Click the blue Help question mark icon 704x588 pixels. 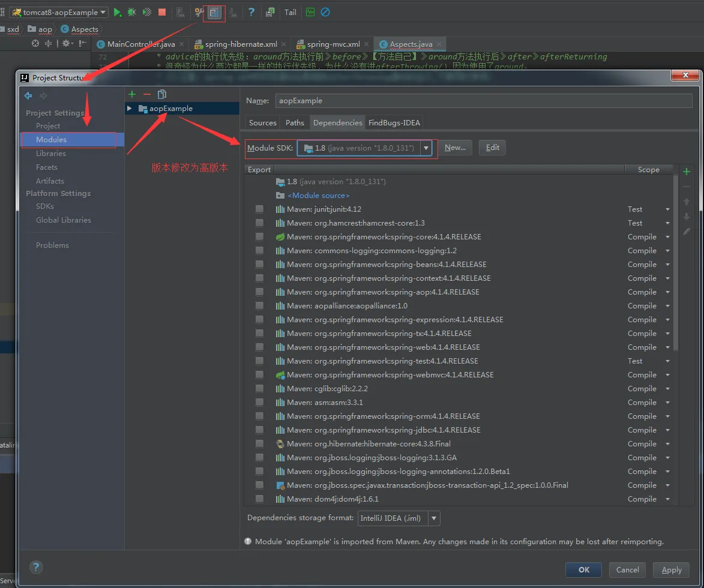point(251,12)
